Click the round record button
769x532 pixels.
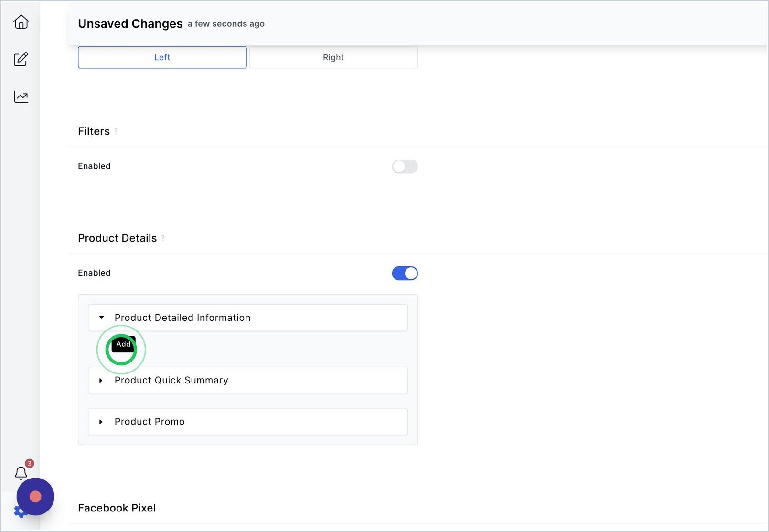click(35, 497)
